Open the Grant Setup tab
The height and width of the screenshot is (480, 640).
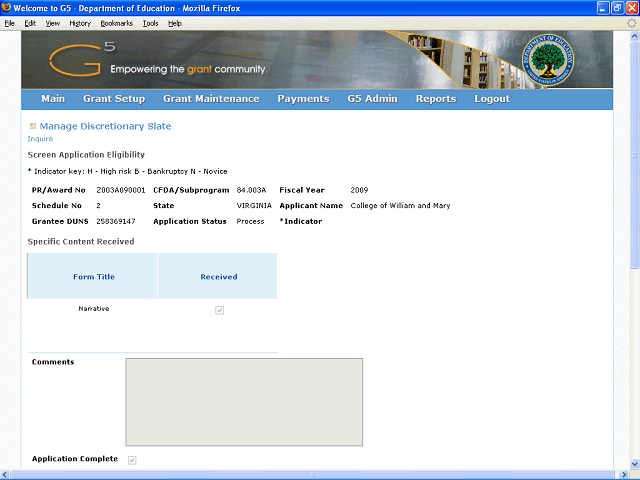114,99
